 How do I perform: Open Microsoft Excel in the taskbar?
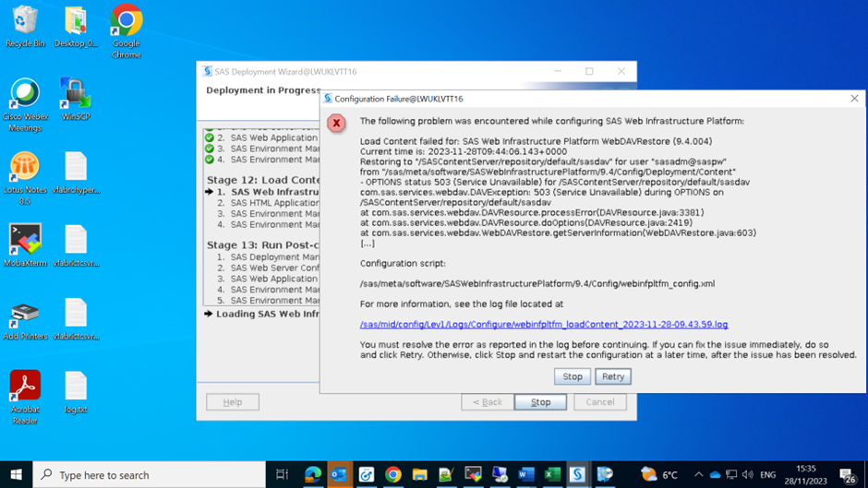[x=552, y=475]
